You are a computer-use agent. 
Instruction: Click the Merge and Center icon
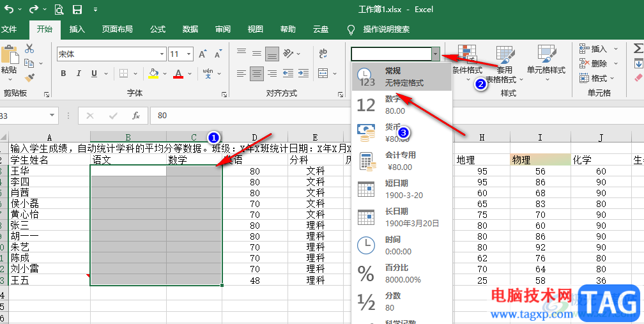click(x=323, y=73)
